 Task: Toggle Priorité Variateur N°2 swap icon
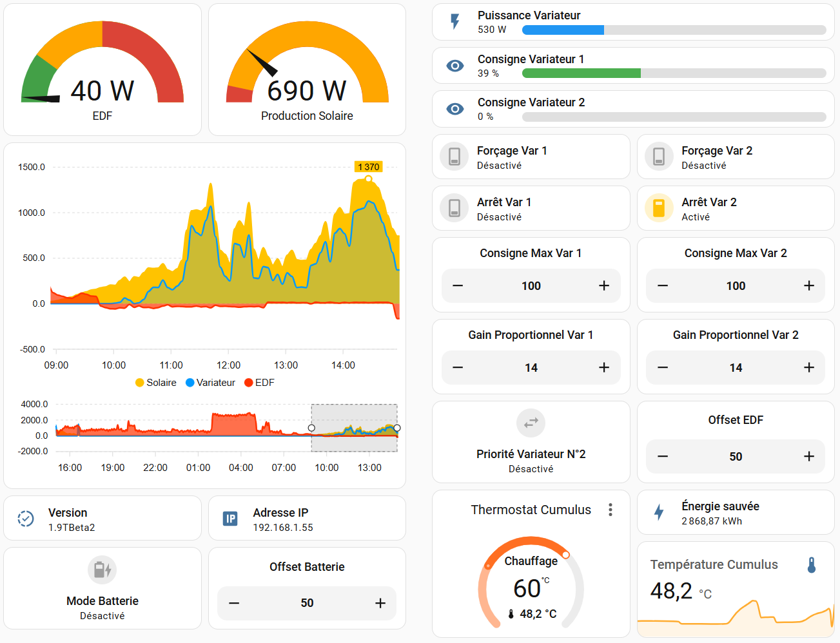pyautogui.click(x=531, y=423)
